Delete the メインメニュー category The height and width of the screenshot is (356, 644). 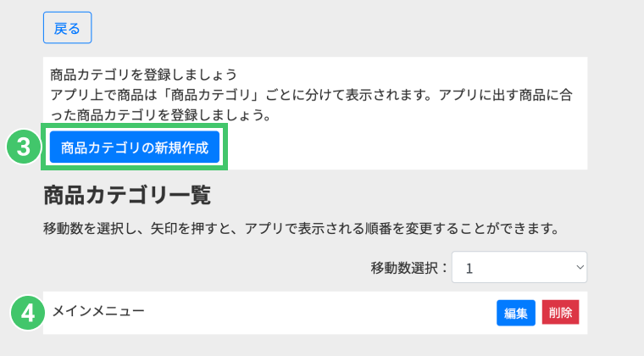[560, 313]
